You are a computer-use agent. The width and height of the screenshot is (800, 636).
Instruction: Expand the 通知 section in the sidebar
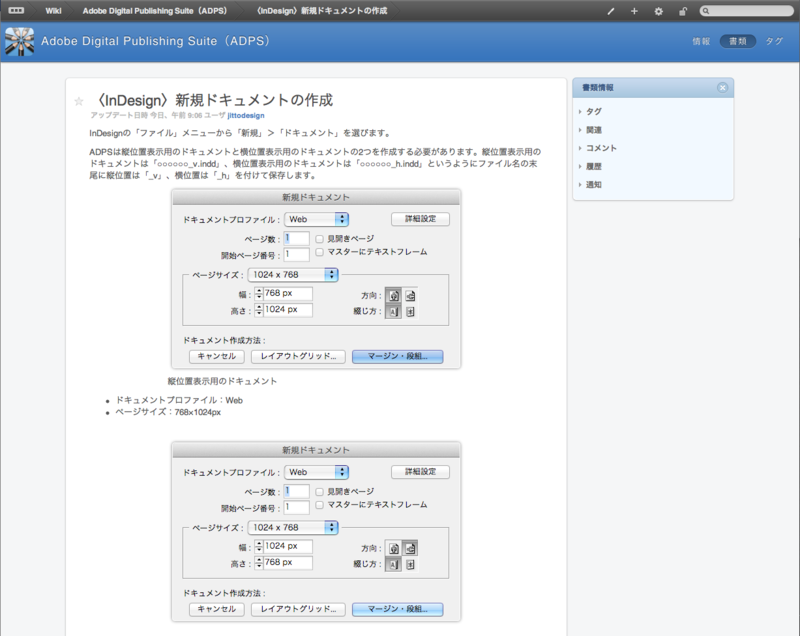pyautogui.click(x=591, y=185)
